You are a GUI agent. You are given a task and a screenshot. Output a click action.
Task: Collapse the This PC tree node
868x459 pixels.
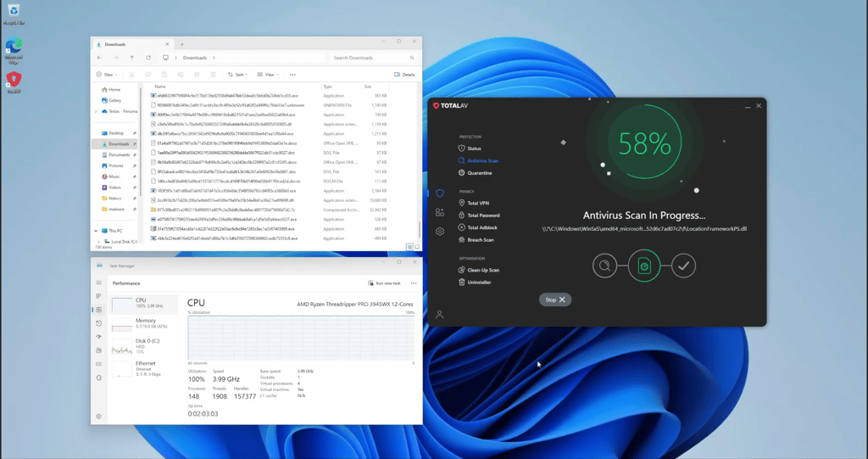point(96,231)
